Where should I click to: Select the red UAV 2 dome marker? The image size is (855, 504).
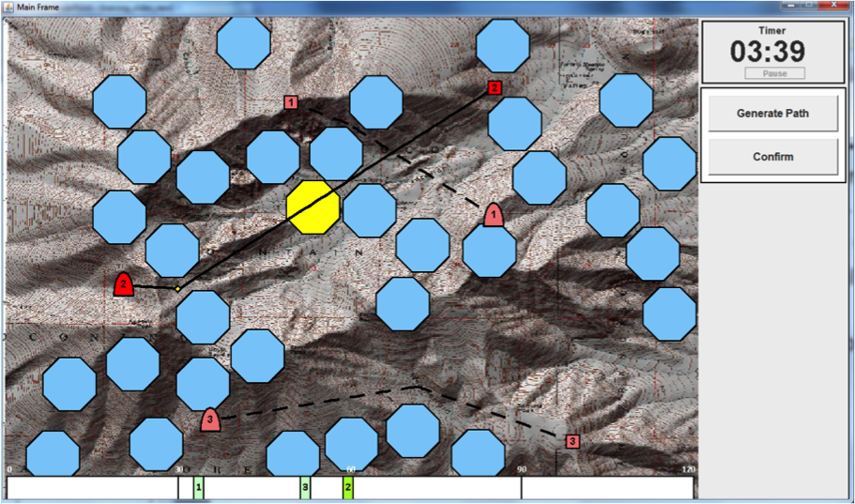pos(123,284)
